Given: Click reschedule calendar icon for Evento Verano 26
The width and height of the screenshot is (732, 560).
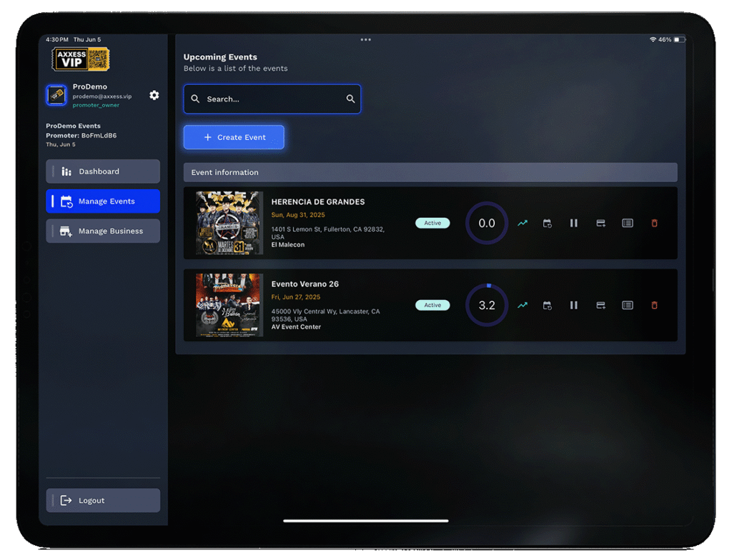Looking at the screenshot, I should click(547, 305).
